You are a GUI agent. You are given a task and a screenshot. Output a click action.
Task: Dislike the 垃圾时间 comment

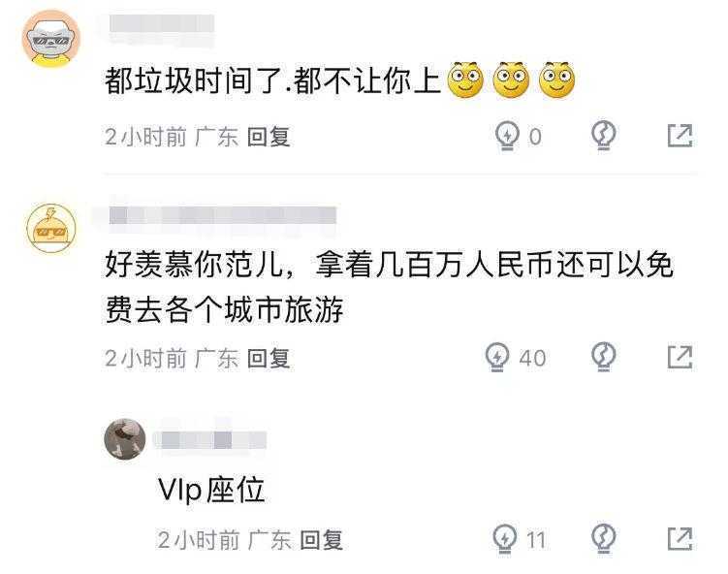coord(604,136)
